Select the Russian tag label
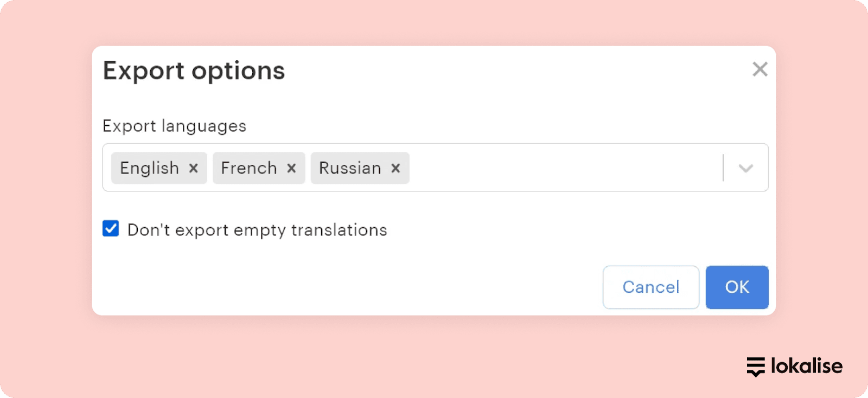The height and width of the screenshot is (398, 868). 350,168
